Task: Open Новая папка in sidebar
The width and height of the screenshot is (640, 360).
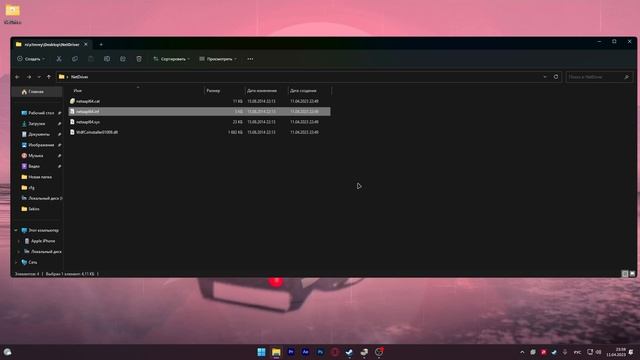Action: pyautogui.click(x=40, y=177)
